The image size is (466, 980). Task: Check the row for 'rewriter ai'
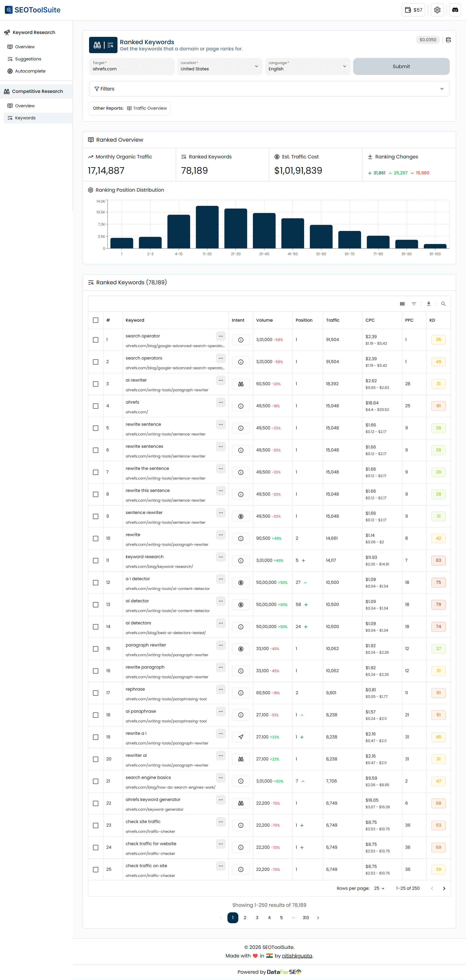click(x=96, y=759)
